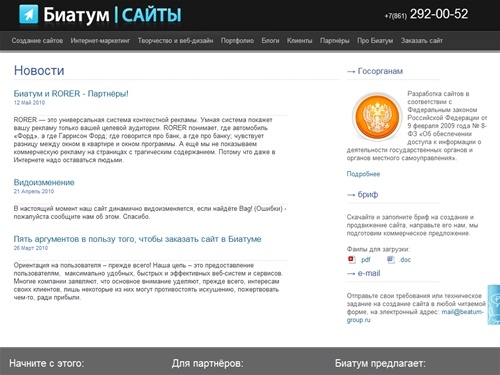Select Заказать сайт in the navigation
Screen dimensions: 500x375
coord(422,41)
